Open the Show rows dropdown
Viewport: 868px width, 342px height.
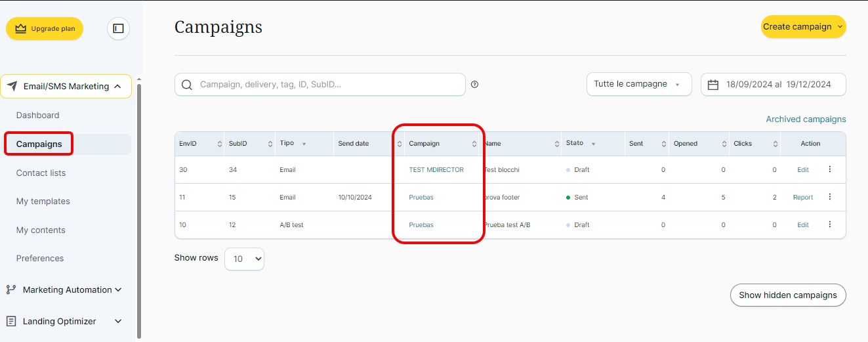[x=244, y=259]
